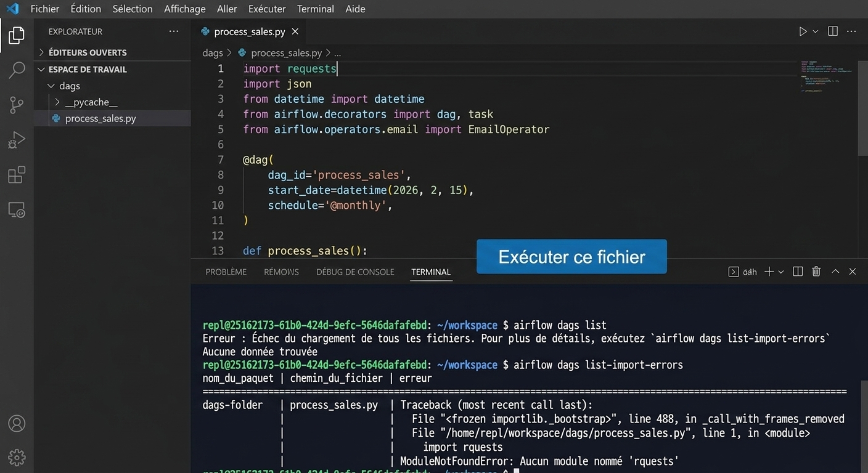Close the terminal panel
The height and width of the screenshot is (473, 868).
[853, 272]
